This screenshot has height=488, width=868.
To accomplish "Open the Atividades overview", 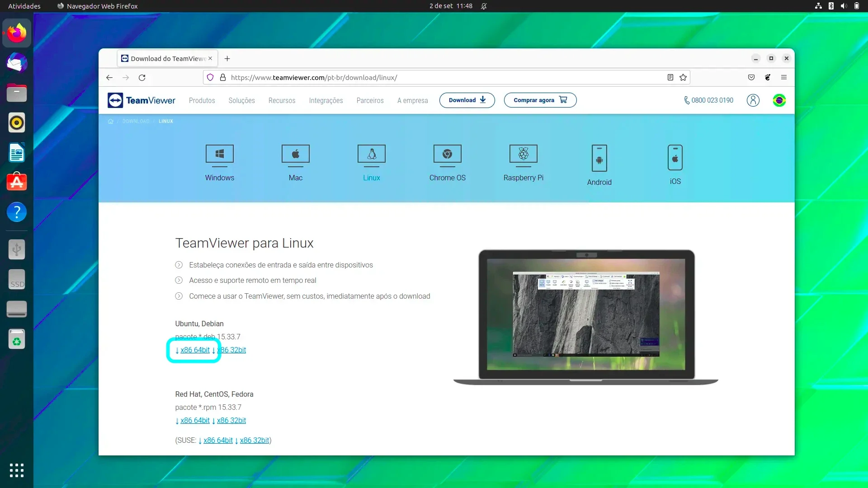I will [x=24, y=6].
